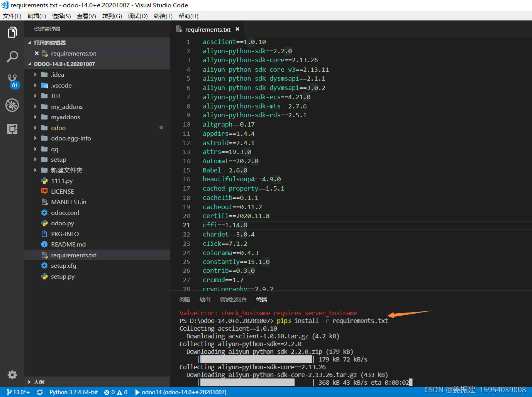
Task: Close requirements.txt in open editors list
Action: (37, 53)
